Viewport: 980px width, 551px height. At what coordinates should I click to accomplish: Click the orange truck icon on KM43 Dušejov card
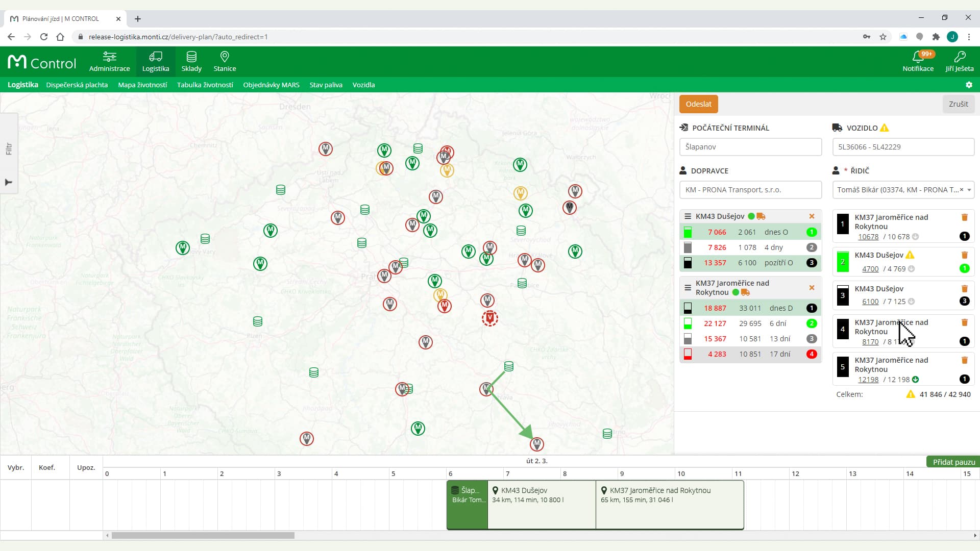click(x=761, y=216)
